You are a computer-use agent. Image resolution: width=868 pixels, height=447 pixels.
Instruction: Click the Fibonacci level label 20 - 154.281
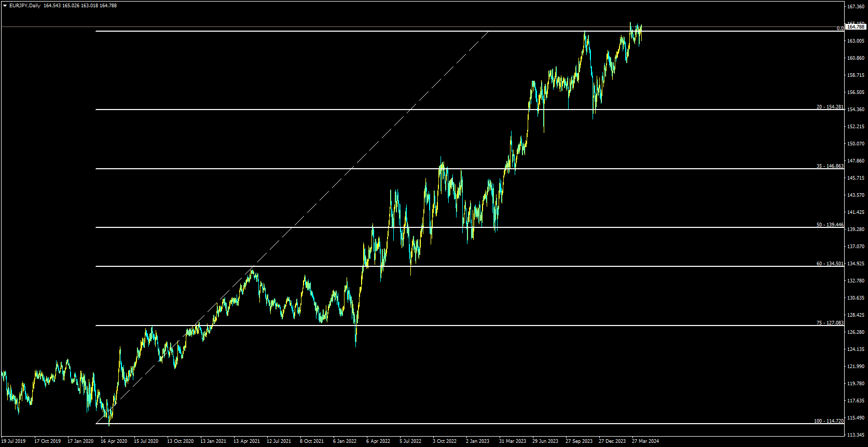830,107
